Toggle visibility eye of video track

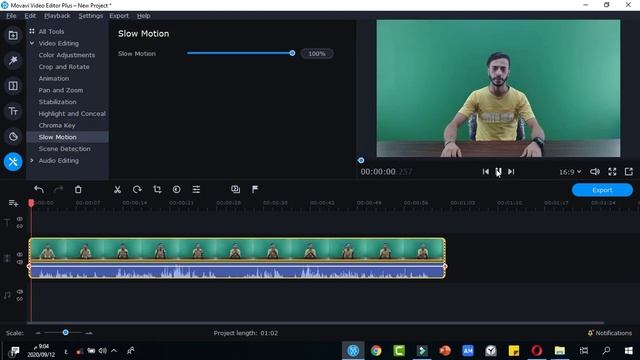(x=20, y=255)
